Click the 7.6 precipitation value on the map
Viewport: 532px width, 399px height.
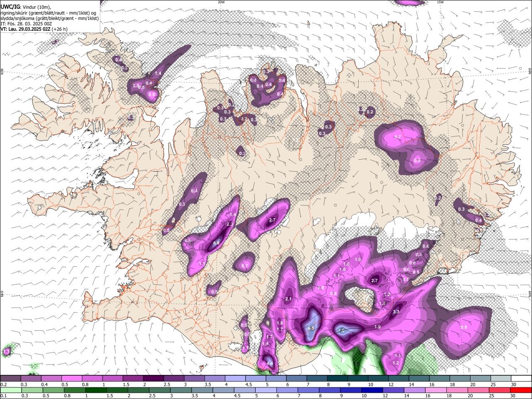pos(342,330)
